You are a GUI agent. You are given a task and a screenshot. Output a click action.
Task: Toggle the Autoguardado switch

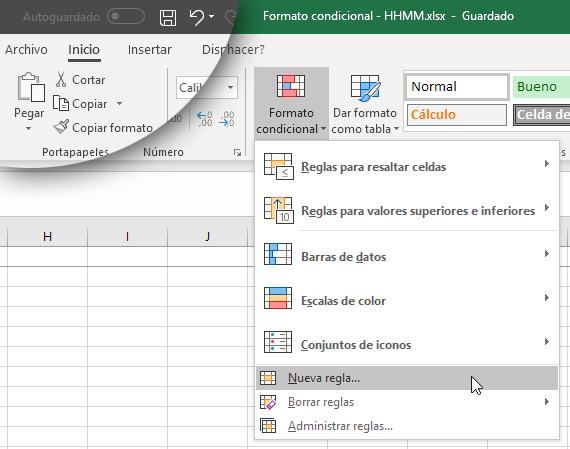click(126, 17)
